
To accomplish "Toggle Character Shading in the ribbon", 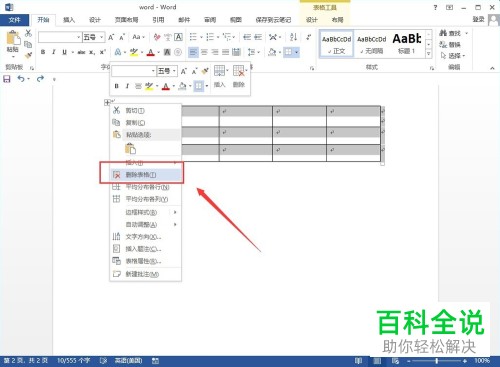I will (x=167, y=52).
